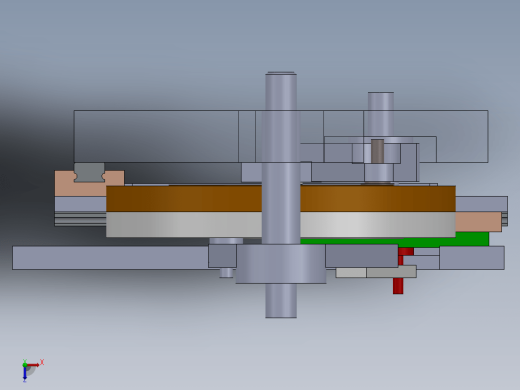Viewport: 520px width, 390px height.
Task: Select the small brown pin in the upper housing
Action: point(377,151)
